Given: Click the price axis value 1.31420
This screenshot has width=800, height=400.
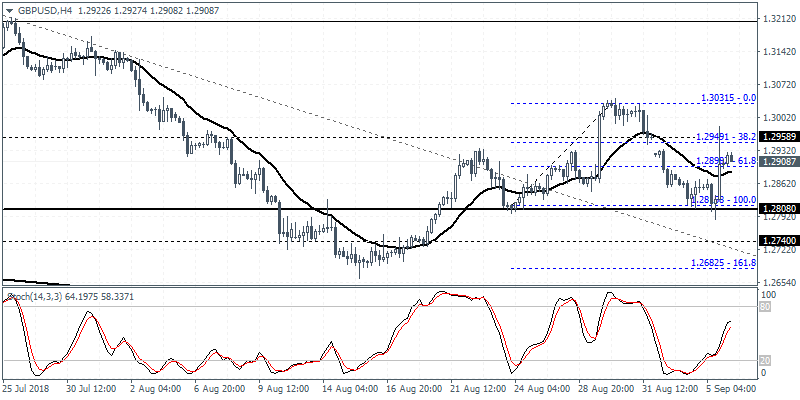Looking at the screenshot, I should (x=778, y=52).
